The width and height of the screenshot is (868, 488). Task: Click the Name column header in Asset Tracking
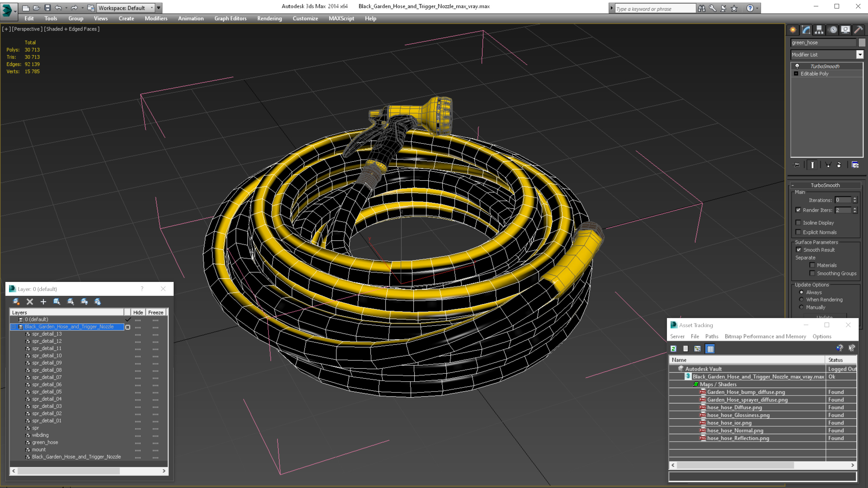pyautogui.click(x=747, y=360)
